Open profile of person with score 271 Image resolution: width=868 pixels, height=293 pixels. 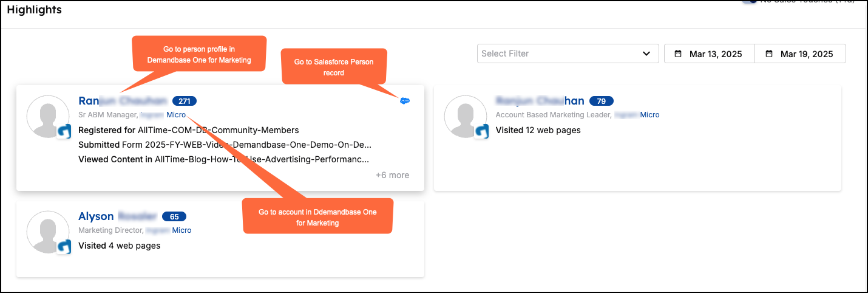(x=123, y=101)
